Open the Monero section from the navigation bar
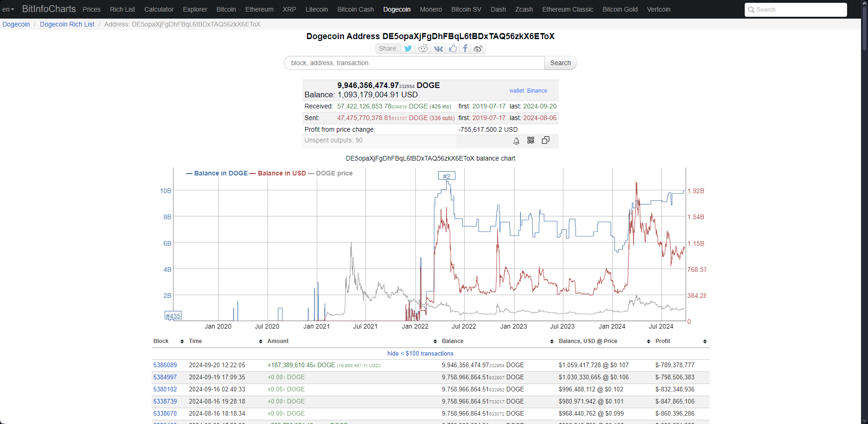 [x=431, y=9]
